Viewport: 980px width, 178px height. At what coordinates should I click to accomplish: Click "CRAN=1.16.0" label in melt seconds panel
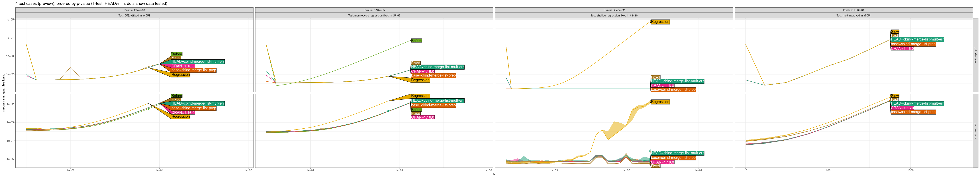point(902,108)
